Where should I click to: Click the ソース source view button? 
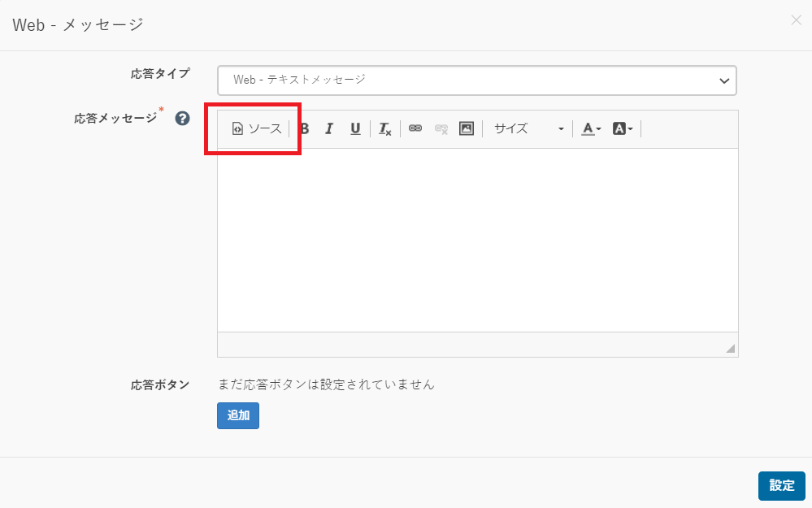tap(257, 128)
